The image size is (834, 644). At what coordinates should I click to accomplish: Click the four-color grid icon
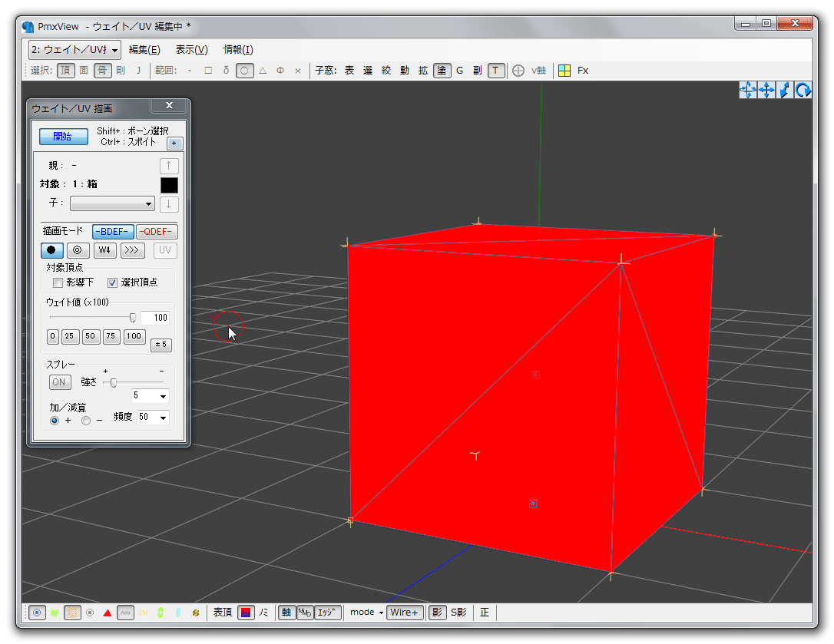pyautogui.click(x=564, y=70)
